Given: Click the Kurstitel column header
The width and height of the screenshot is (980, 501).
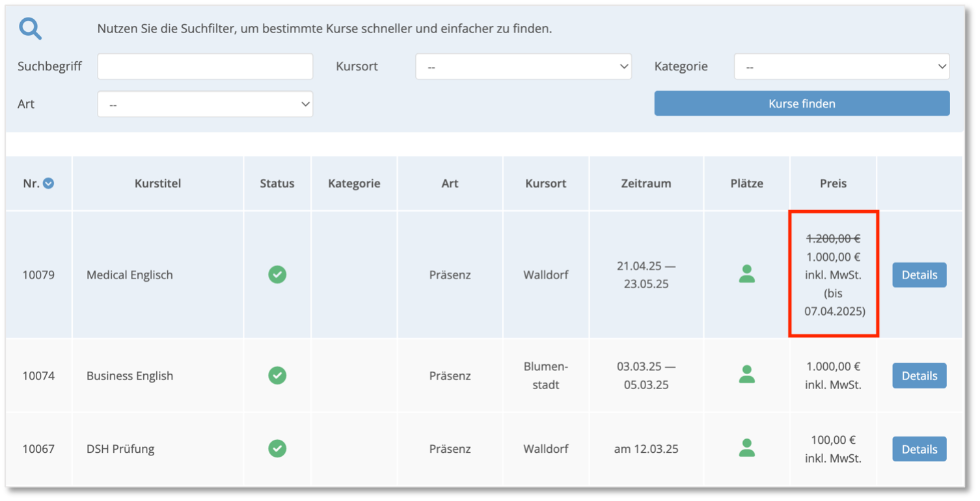Looking at the screenshot, I should pos(157,183).
